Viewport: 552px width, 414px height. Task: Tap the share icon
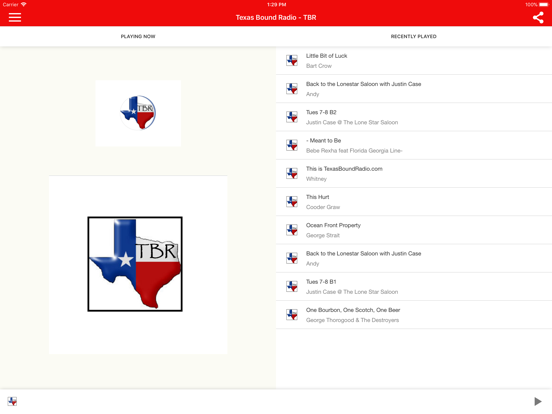tap(538, 17)
